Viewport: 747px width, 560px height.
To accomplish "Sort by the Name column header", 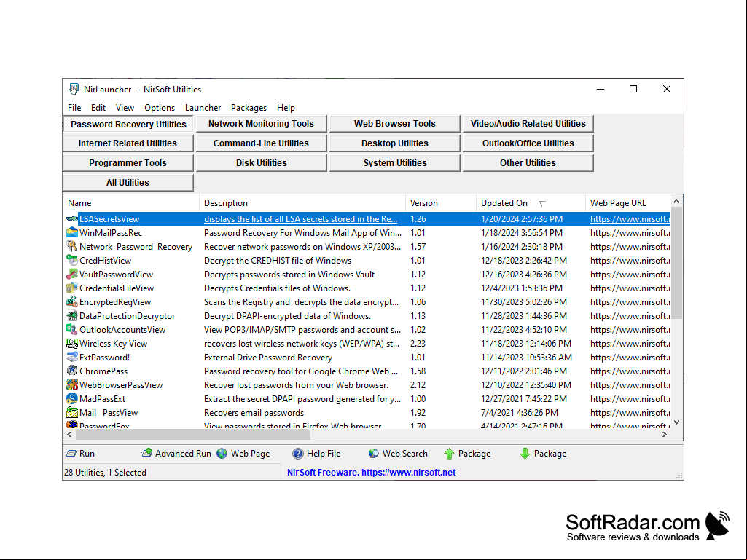I will [x=131, y=203].
